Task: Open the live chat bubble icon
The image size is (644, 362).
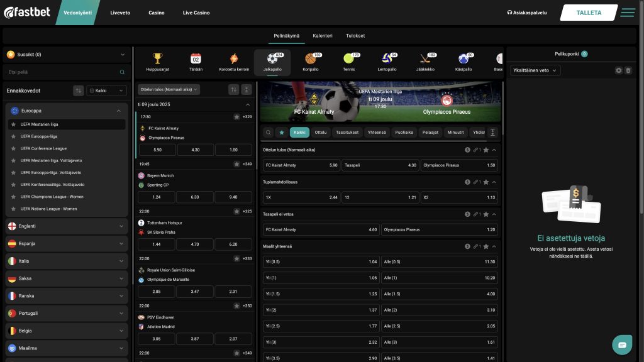Action: pos(622,345)
